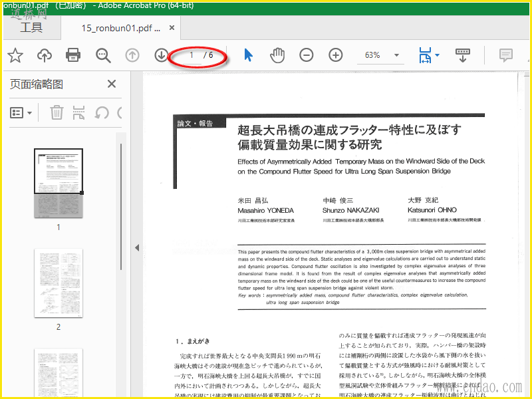Screen dimensions: 532x399
Task: Zoom out with the minus button
Action: click(306, 55)
